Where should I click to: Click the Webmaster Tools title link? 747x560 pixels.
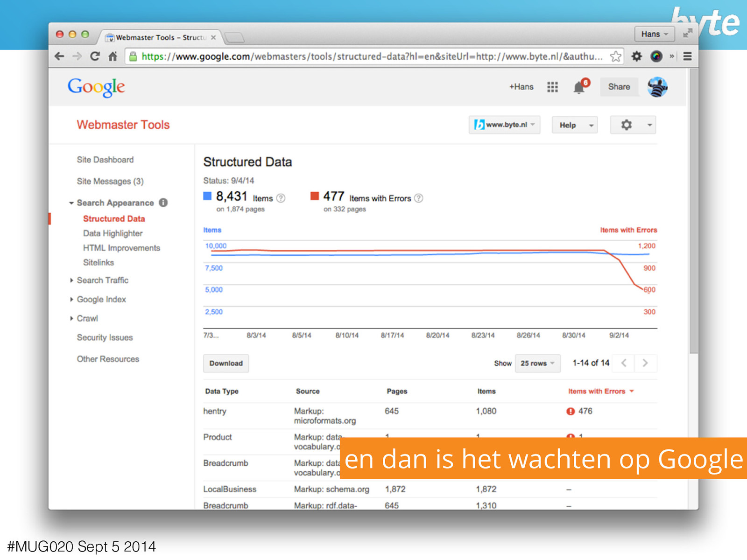tap(123, 125)
